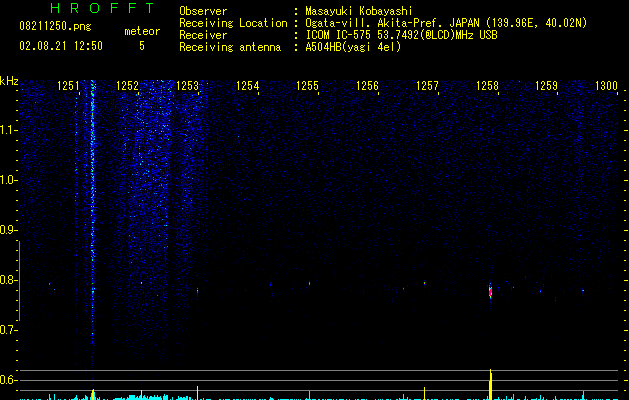Click the Ogata-vill. Akita-Pref. JAPAN location text

pos(446,23)
